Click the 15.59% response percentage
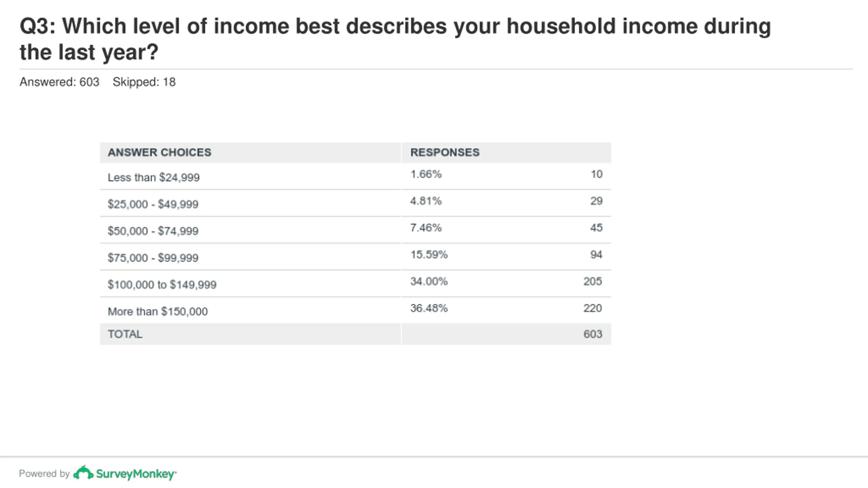The image size is (868, 488). tap(429, 255)
